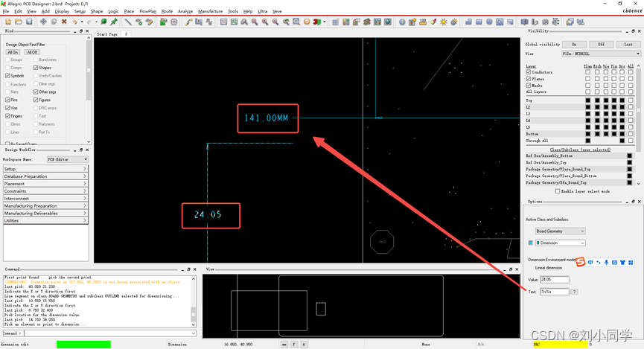Click the Top layer Etch color swatch
The image size is (644, 349).
coord(596,100)
